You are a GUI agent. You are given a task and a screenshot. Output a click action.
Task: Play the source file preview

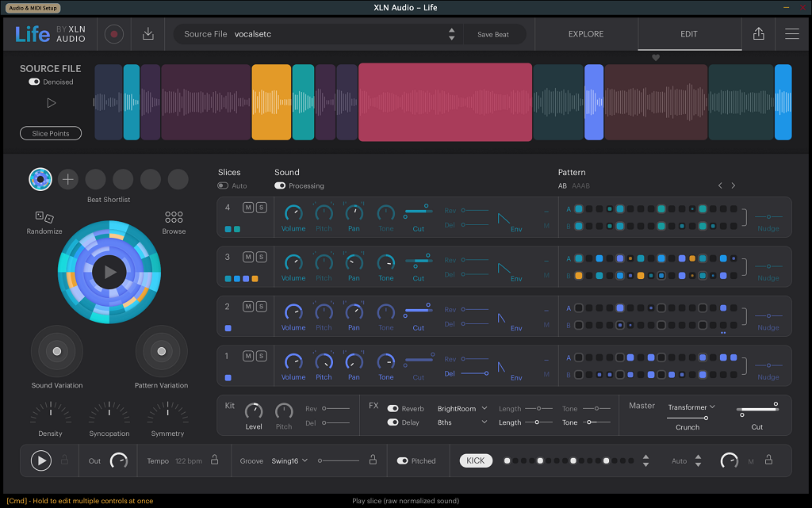(x=51, y=103)
